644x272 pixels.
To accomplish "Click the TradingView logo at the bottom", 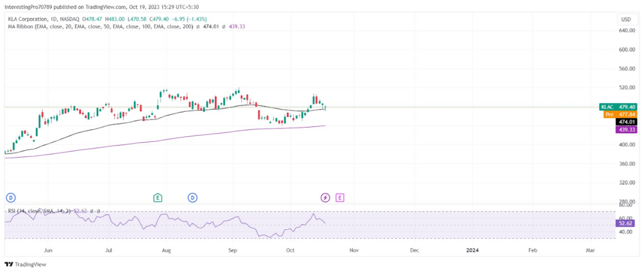I will click(25, 264).
